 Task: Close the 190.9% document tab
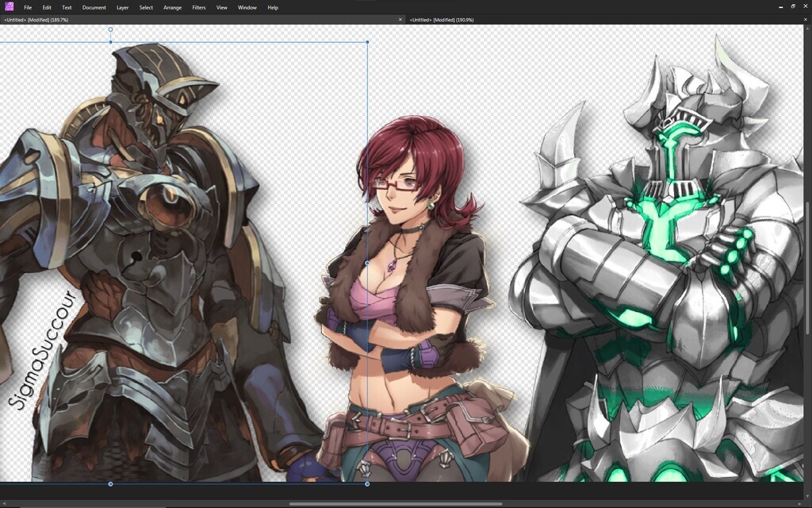click(806, 20)
